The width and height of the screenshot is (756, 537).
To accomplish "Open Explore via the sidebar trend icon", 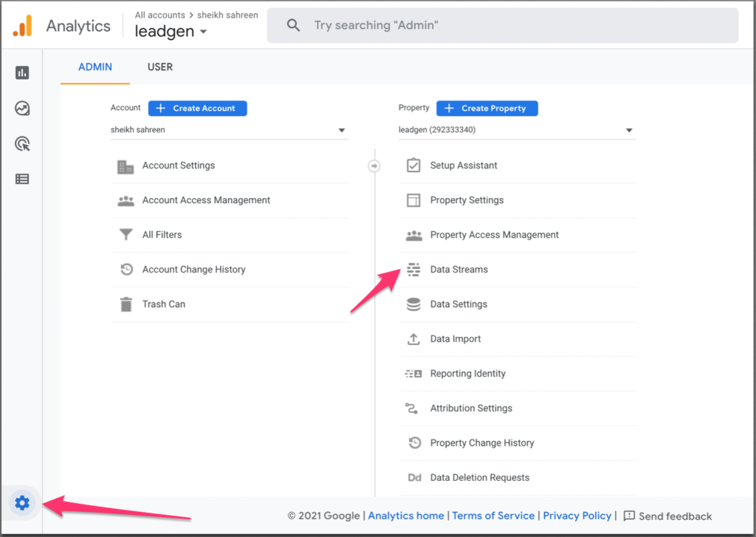I will [x=22, y=108].
